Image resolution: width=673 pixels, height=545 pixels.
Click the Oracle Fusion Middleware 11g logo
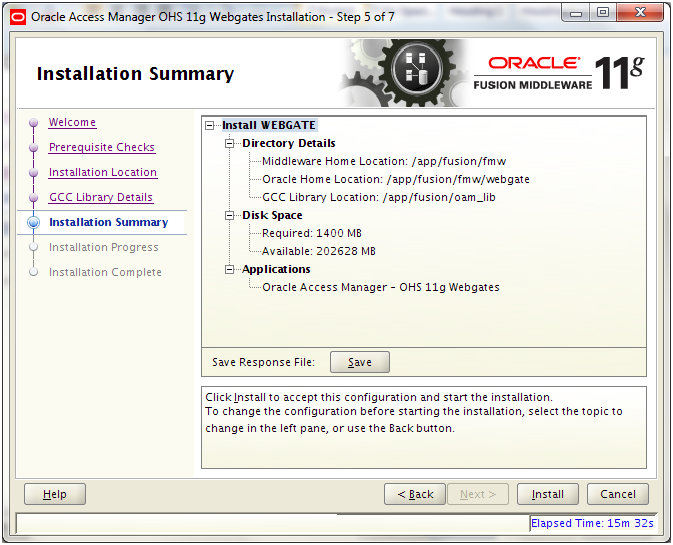pyautogui.click(x=559, y=73)
